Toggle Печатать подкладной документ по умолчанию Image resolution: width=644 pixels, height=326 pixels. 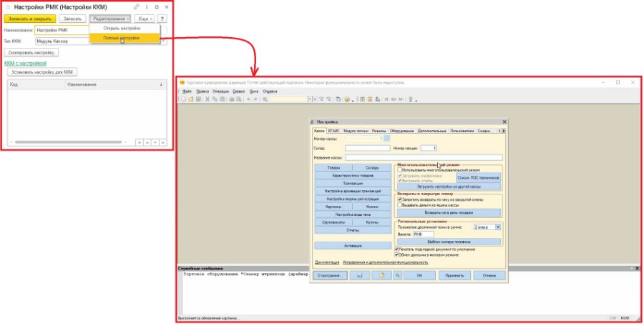point(396,250)
